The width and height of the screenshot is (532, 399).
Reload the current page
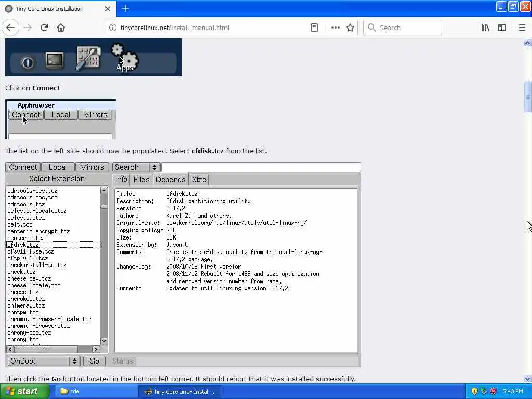pos(44,28)
